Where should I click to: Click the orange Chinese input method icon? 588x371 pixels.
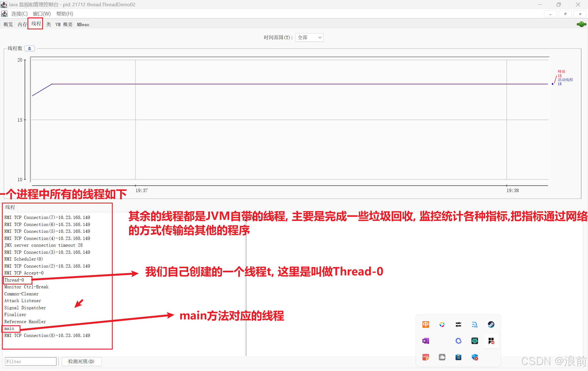tap(425, 324)
